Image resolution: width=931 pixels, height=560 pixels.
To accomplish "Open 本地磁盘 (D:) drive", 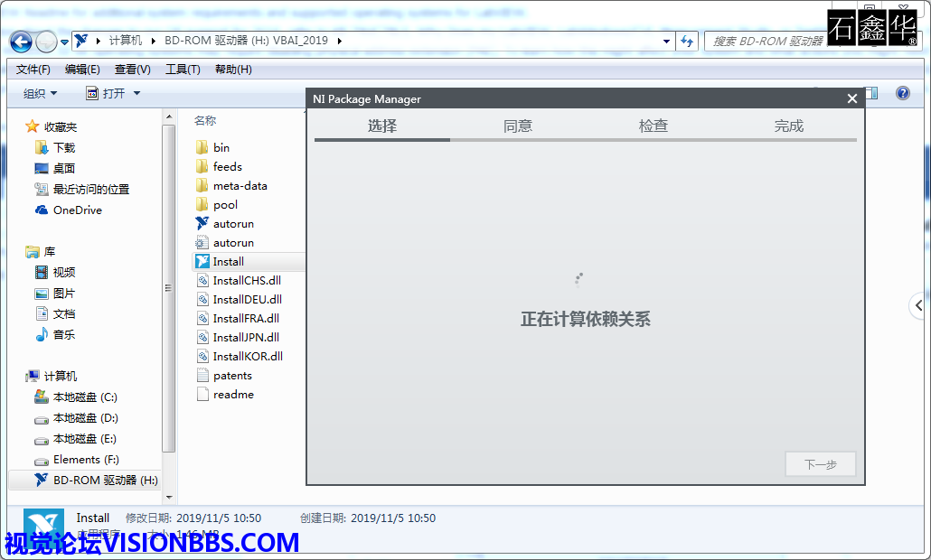I will 86,417.
